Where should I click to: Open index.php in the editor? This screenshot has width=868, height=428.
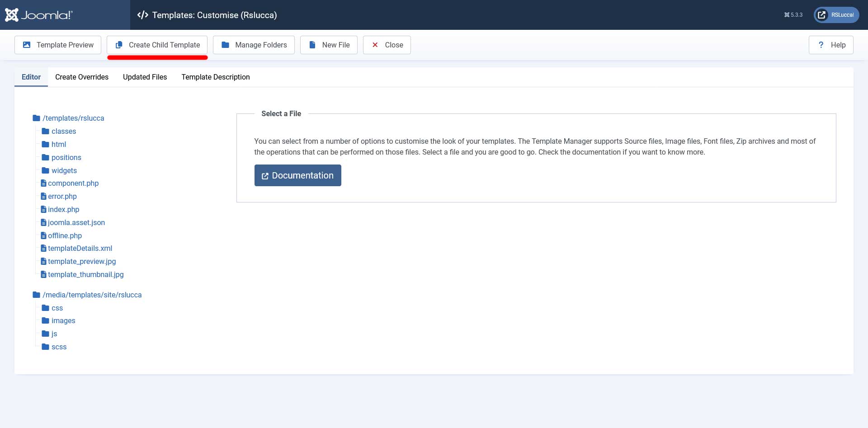tap(63, 209)
